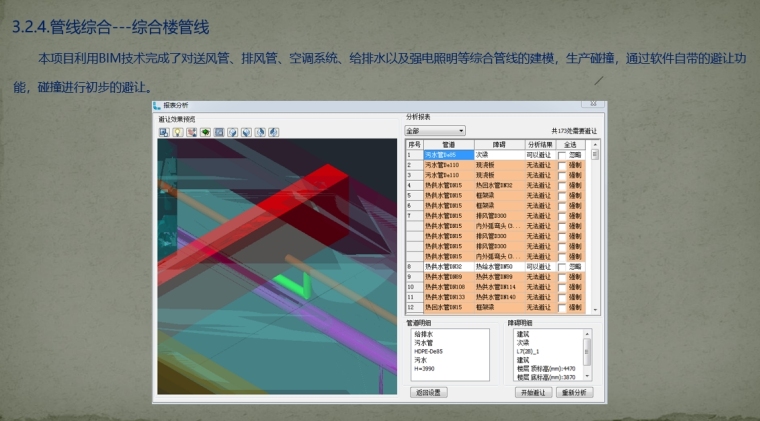Check the 忽略 checkbox in row 1
The height and width of the screenshot is (421, 760).
point(562,155)
